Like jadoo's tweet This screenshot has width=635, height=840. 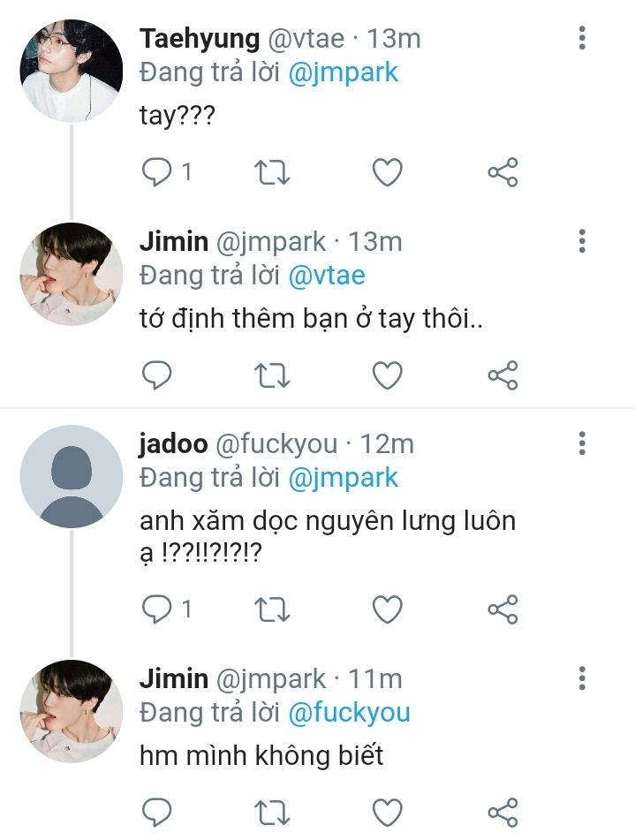point(387,609)
